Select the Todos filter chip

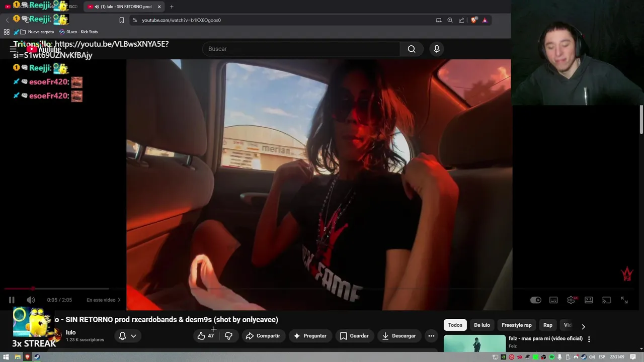tap(455, 325)
